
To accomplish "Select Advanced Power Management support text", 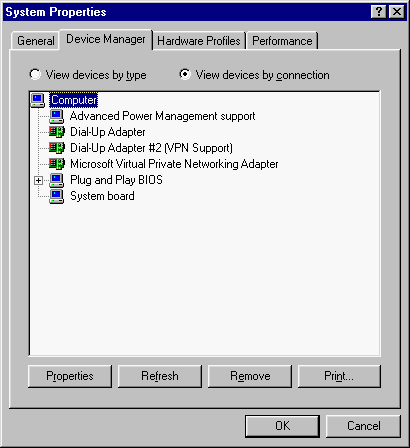I will click(x=162, y=116).
